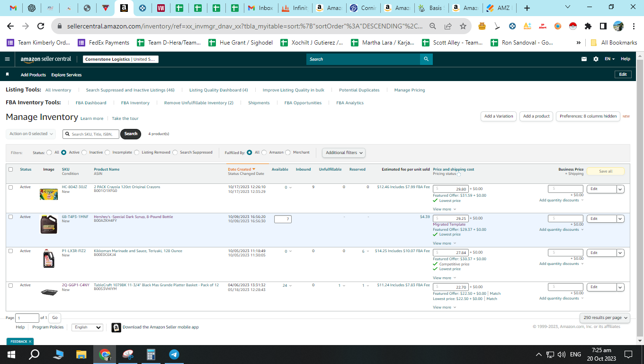Open Search Suppressed and Inactive Listings (46)
Screen dimensions: 644x364
[x=130, y=90]
